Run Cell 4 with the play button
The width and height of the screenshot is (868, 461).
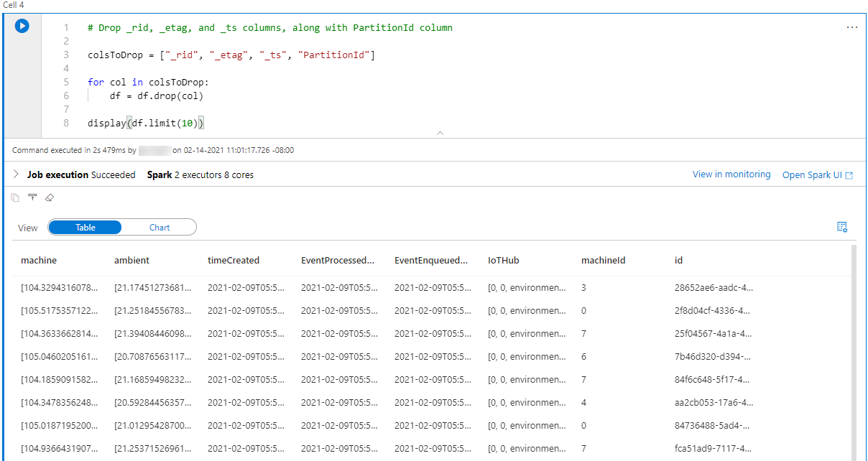[x=22, y=26]
